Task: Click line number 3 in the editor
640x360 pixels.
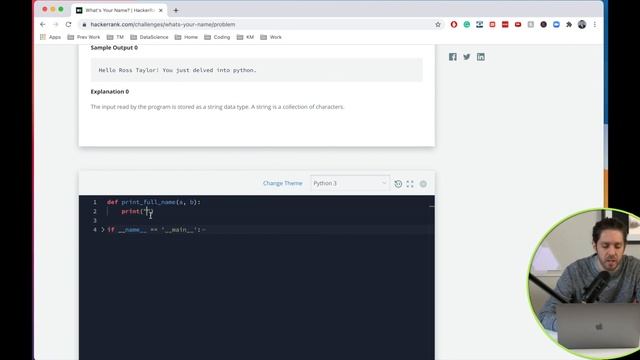Action: click(95, 220)
